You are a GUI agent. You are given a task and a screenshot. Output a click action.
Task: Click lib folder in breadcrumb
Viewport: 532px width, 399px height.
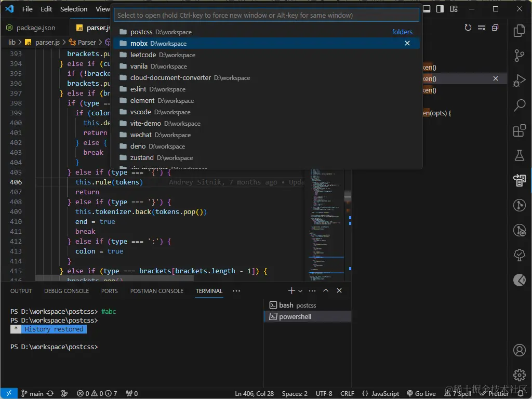[12, 42]
